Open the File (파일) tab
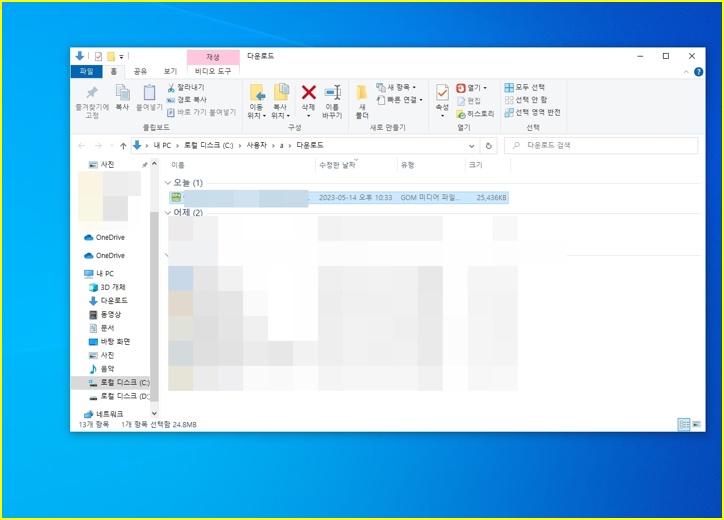The image size is (724, 520). click(x=86, y=71)
